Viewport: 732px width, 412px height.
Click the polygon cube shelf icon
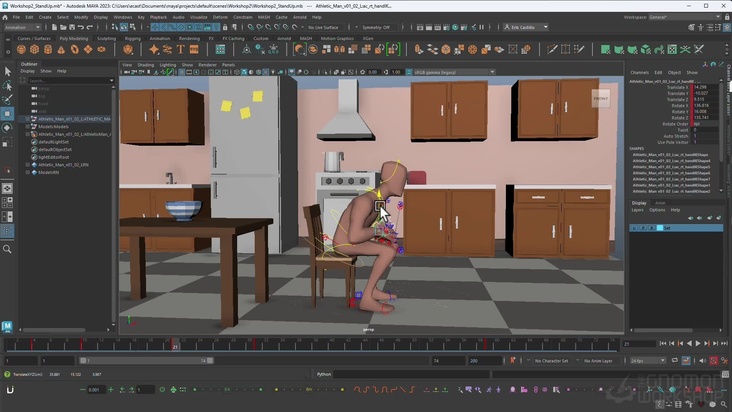pos(35,49)
